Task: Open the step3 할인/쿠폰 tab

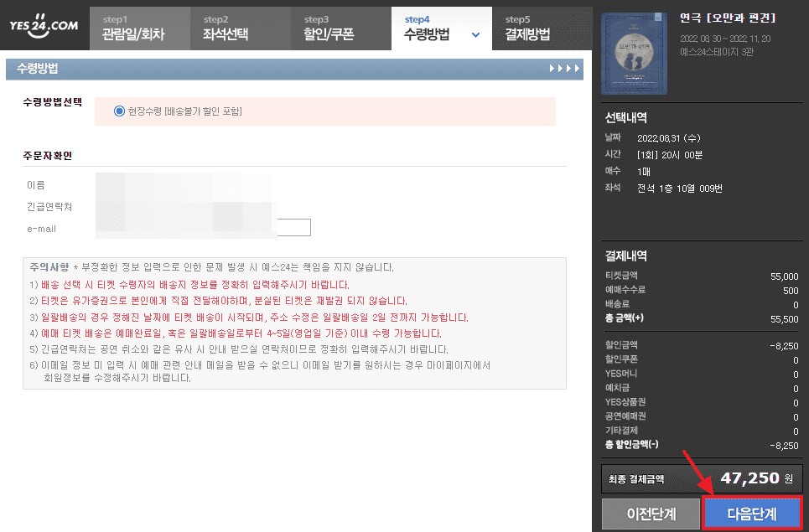Action: click(x=340, y=28)
